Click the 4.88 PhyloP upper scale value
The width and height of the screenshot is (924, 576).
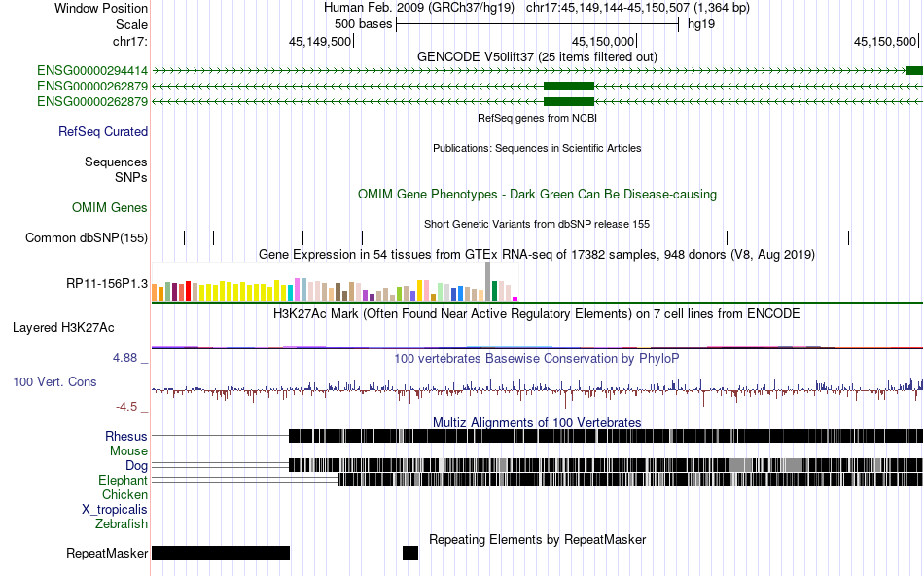click(124, 358)
